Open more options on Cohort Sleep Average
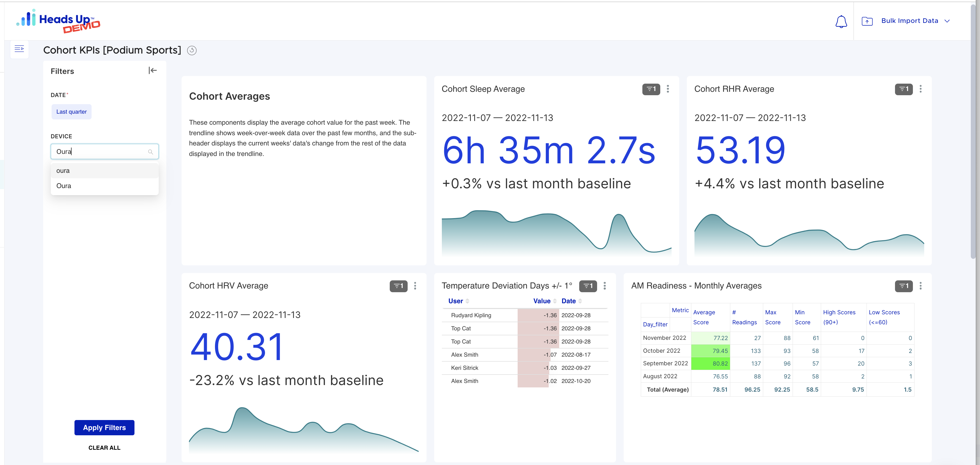Viewport: 980px width, 465px height. [668, 89]
